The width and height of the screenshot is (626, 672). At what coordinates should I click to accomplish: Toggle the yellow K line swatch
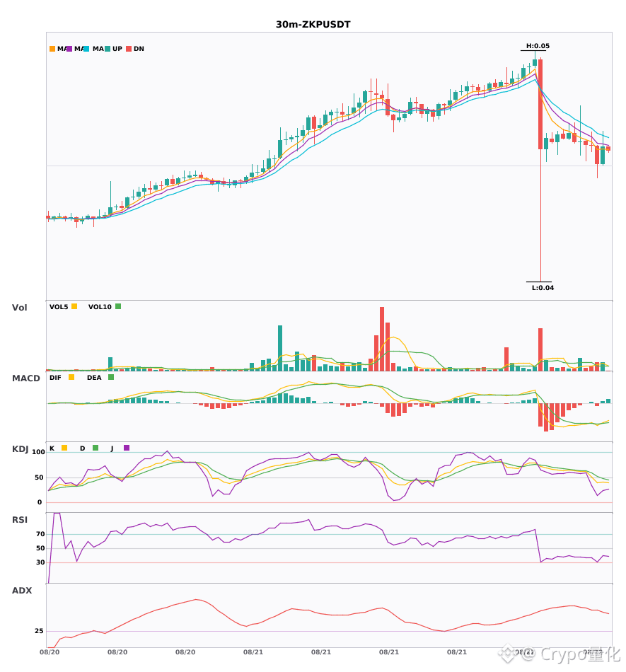(64, 448)
